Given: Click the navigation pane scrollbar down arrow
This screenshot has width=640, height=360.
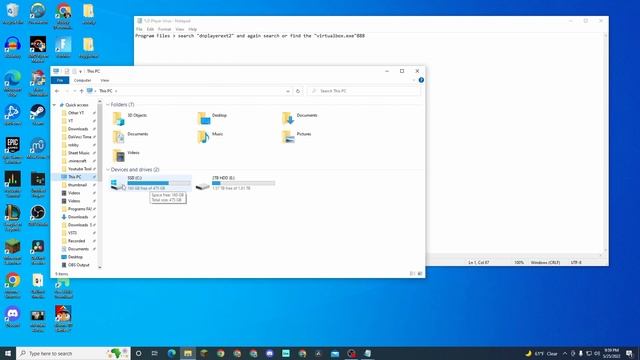Looking at the screenshot, I should (x=100, y=267).
